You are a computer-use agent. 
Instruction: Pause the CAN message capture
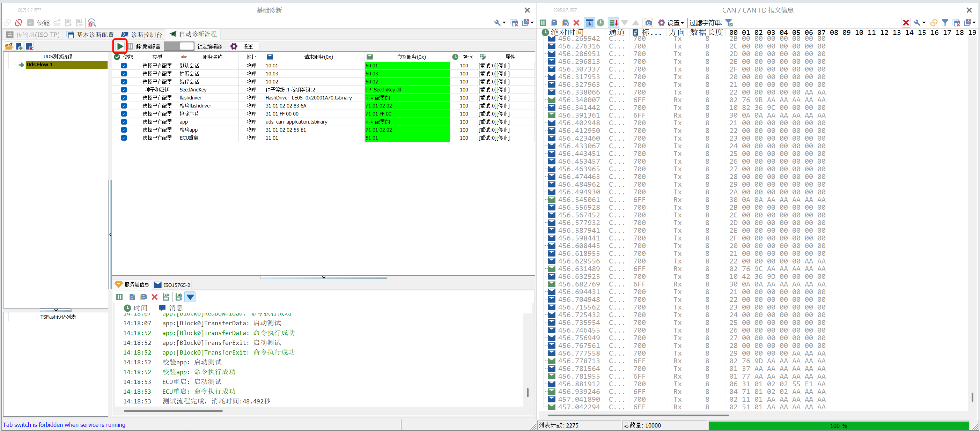click(543, 22)
